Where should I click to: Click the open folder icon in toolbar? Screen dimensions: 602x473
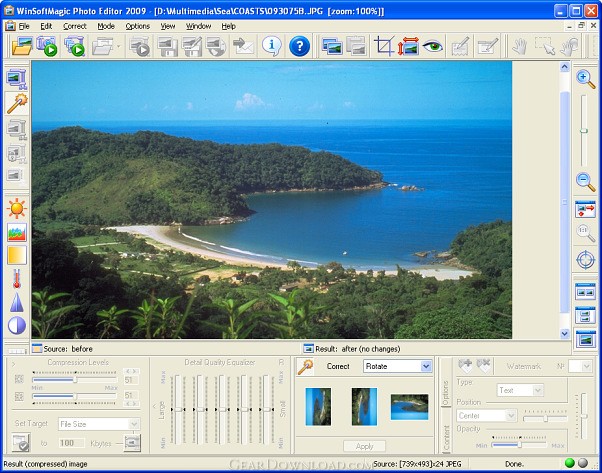(22, 46)
